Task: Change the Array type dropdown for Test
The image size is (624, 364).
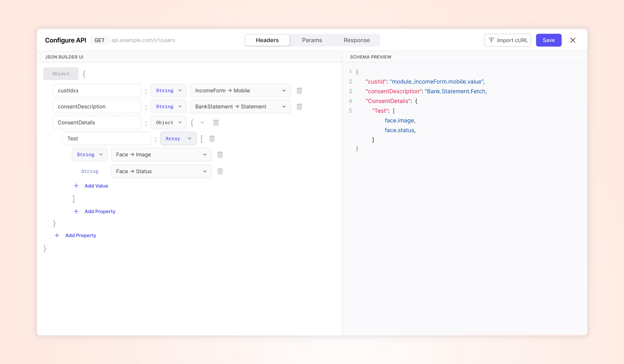Action: pyautogui.click(x=178, y=139)
